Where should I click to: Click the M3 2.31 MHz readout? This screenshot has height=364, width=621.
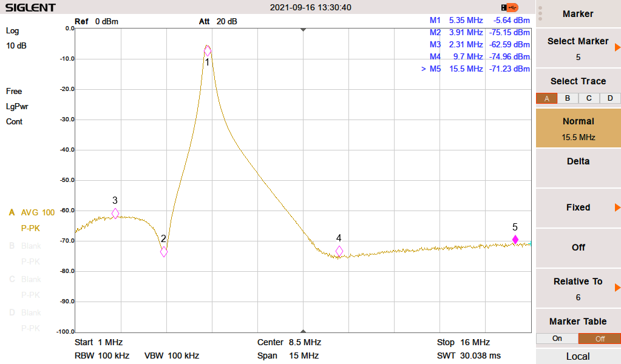pyautogui.click(x=480, y=44)
